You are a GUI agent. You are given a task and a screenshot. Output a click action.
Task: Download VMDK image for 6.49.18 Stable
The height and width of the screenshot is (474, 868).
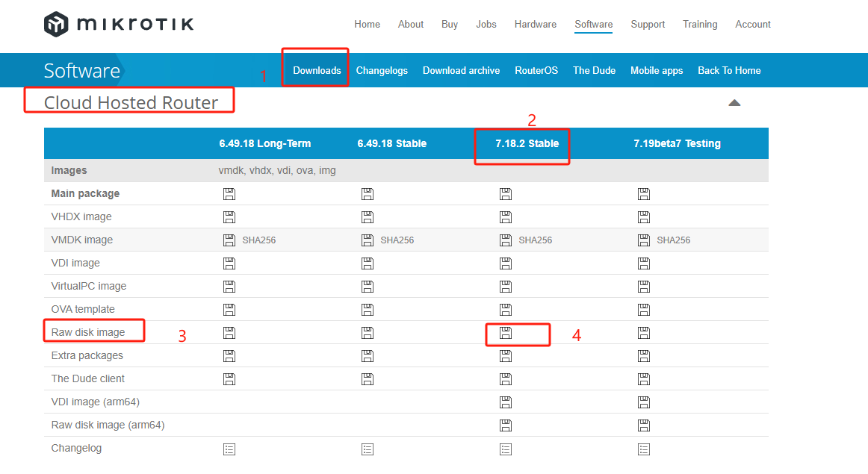coord(368,240)
